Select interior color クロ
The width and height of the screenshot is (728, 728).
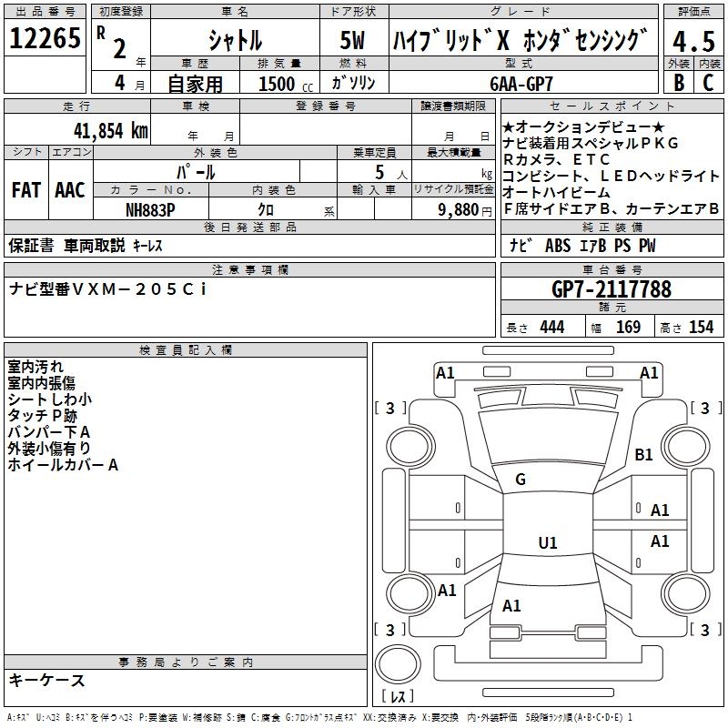[266, 210]
